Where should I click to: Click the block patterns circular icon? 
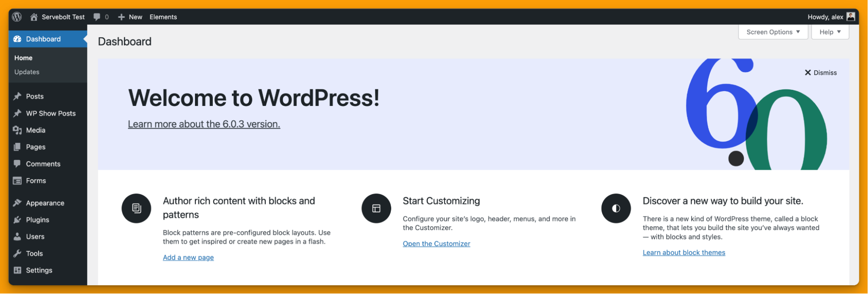pos(136,208)
